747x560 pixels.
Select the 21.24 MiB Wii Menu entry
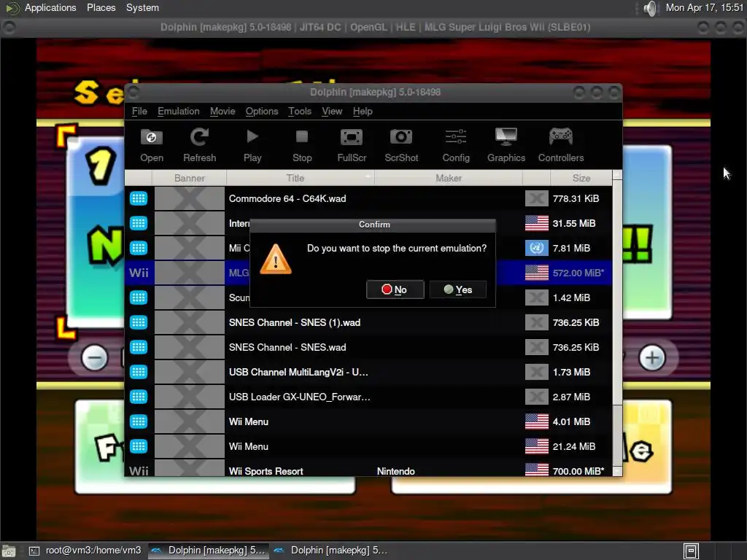368,446
